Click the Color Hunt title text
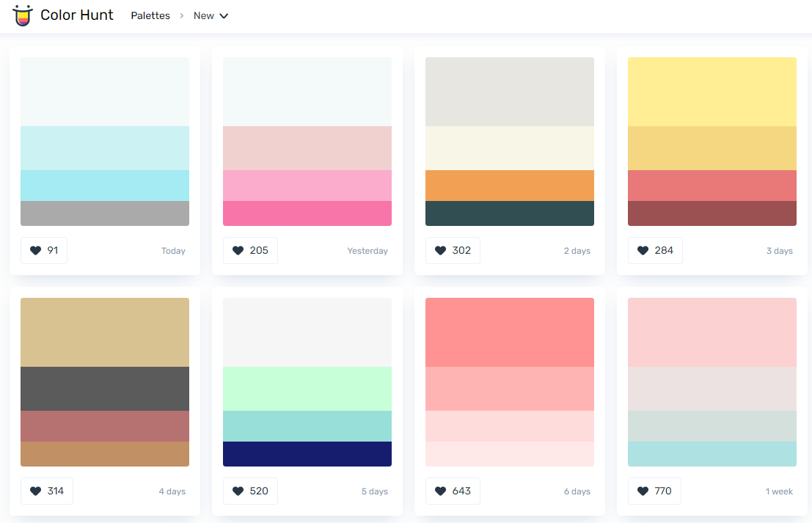Image resolution: width=812 pixels, height=523 pixels. [77, 15]
